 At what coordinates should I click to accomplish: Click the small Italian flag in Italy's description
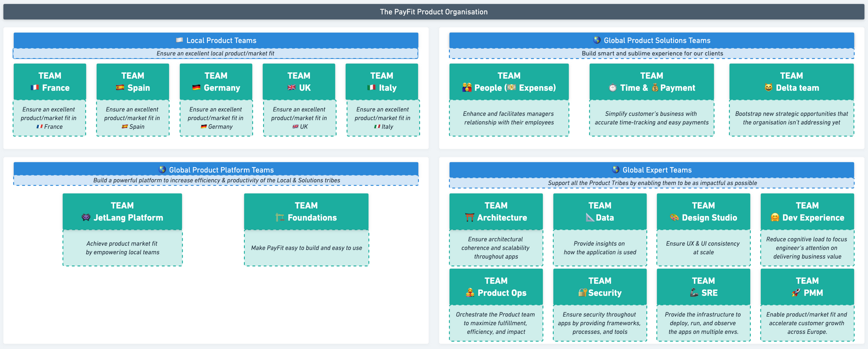[377, 127]
